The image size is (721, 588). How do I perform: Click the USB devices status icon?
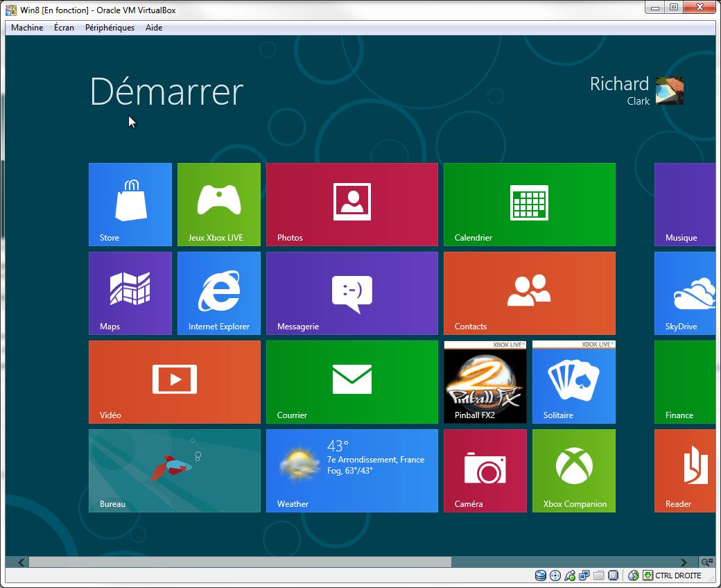[x=570, y=576]
